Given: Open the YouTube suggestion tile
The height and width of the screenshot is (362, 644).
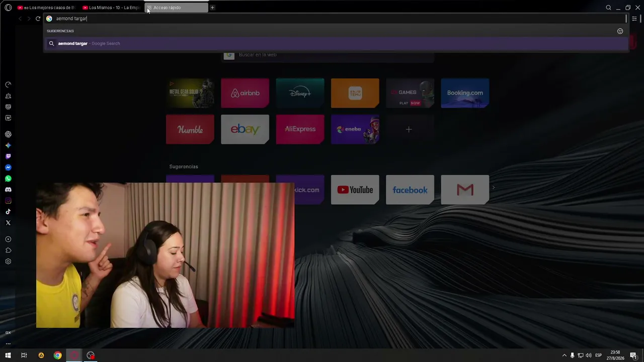Looking at the screenshot, I should [355, 190].
